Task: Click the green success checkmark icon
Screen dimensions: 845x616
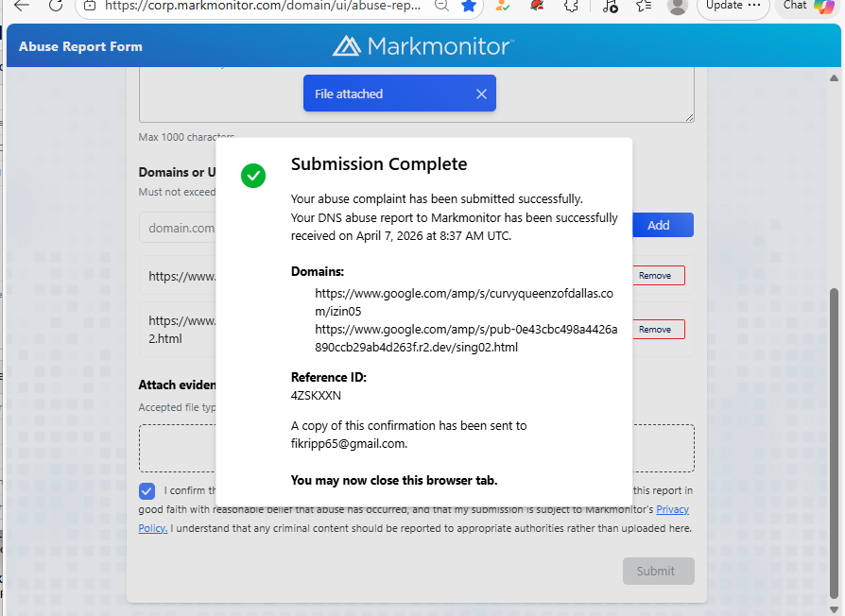Action: click(x=253, y=176)
